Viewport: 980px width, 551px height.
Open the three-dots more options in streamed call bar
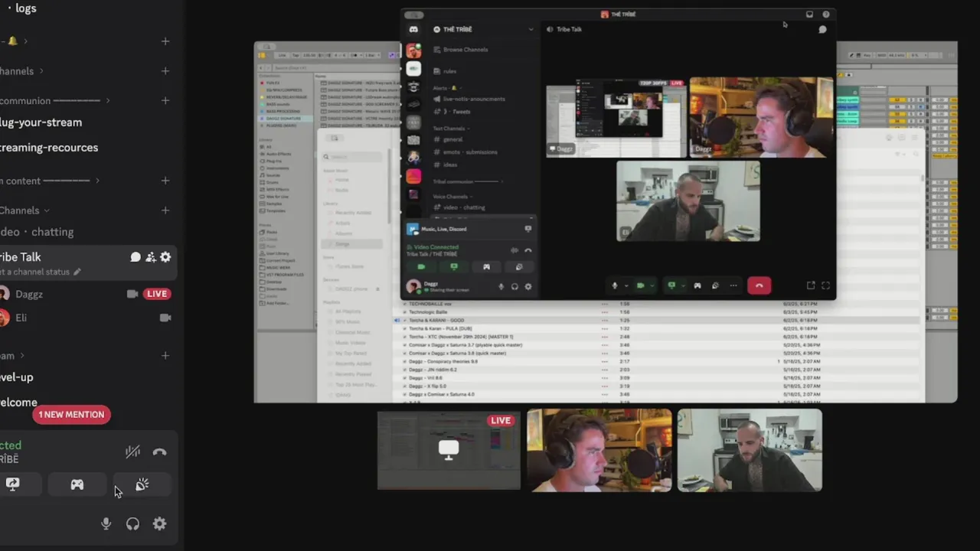[733, 285]
